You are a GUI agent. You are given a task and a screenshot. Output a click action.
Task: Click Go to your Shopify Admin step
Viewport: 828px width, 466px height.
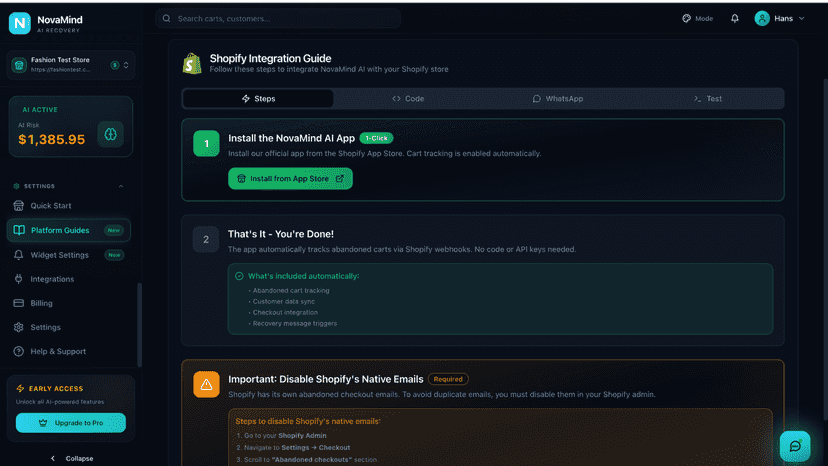(281, 435)
